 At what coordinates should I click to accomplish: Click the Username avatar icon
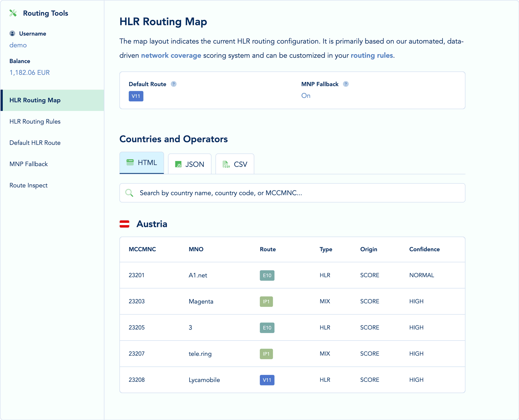pyautogui.click(x=13, y=33)
